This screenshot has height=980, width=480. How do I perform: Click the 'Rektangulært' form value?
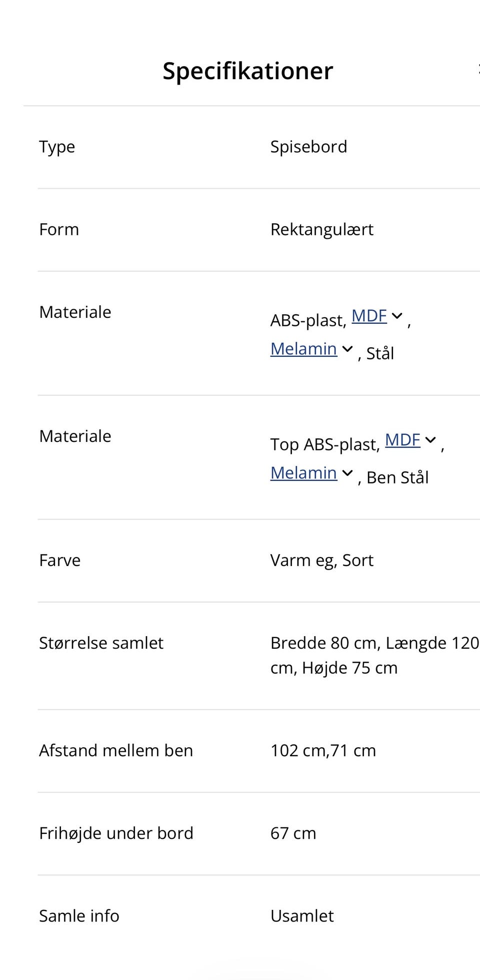coord(321,229)
